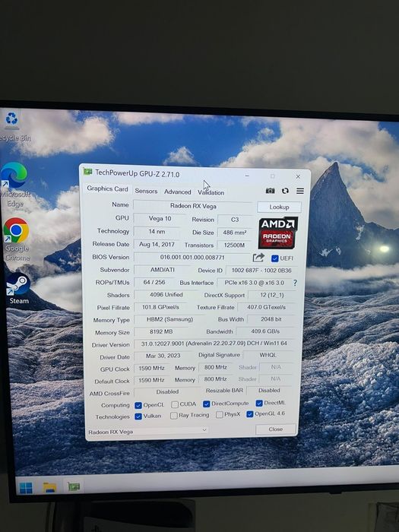Click the Close button at bottom
This screenshot has width=399, height=532.
click(275, 429)
